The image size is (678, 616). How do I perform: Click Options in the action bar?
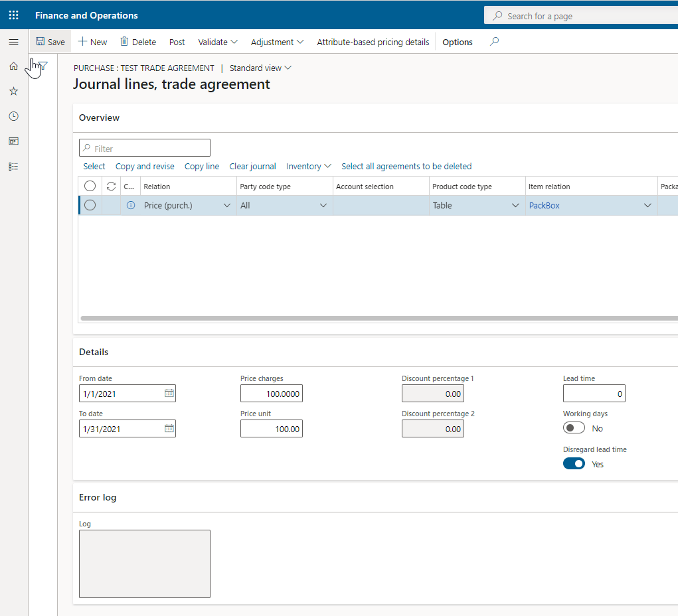click(x=457, y=42)
